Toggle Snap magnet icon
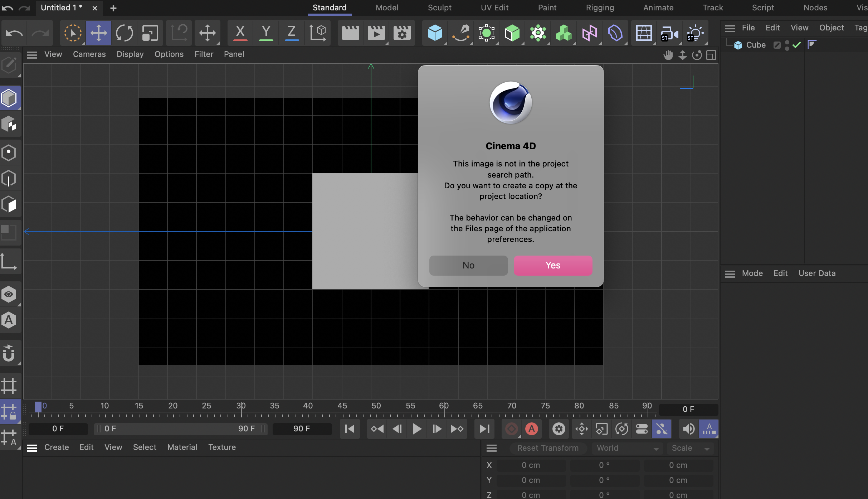868x499 pixels. pos(9,353)
